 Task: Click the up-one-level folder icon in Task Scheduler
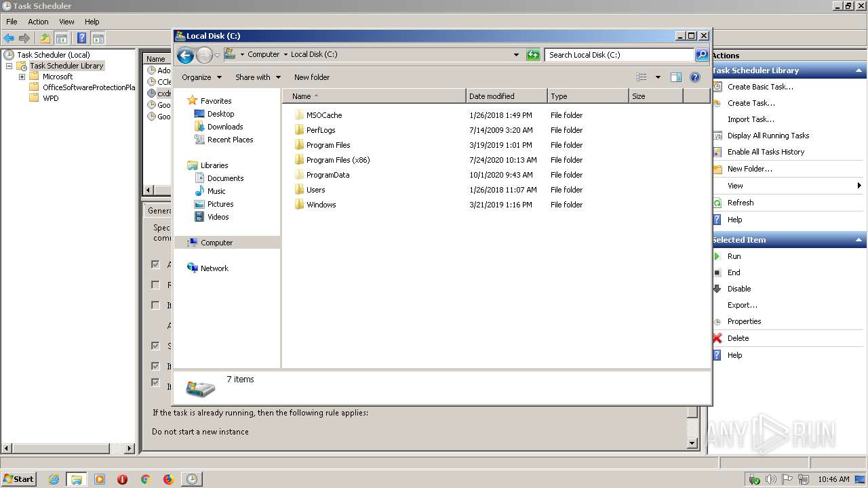click(x=45, y=38)
